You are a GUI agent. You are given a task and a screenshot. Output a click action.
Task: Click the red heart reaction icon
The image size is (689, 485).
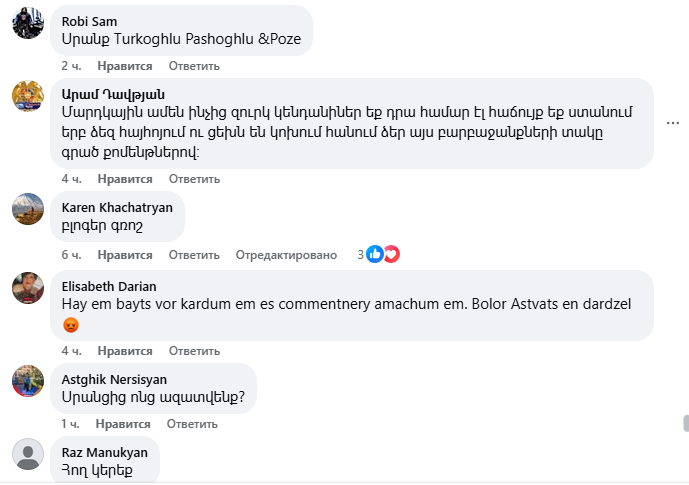coord(391,255)
